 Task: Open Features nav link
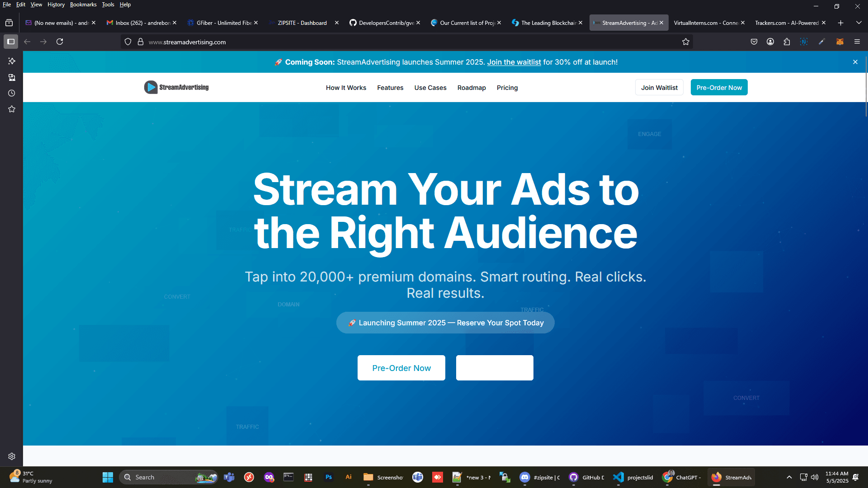(x=390, y=88)
